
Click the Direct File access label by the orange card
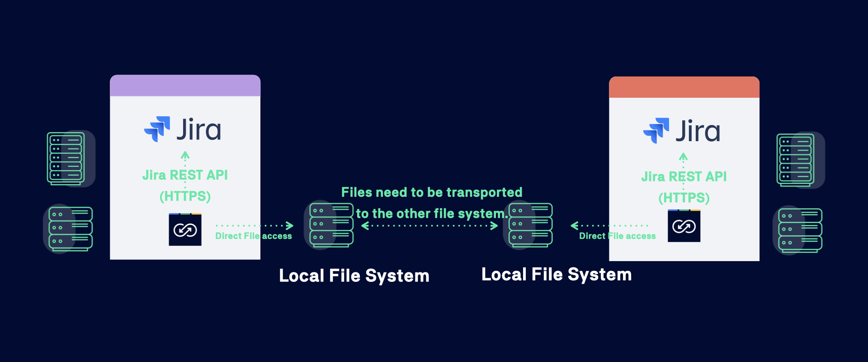617,236
